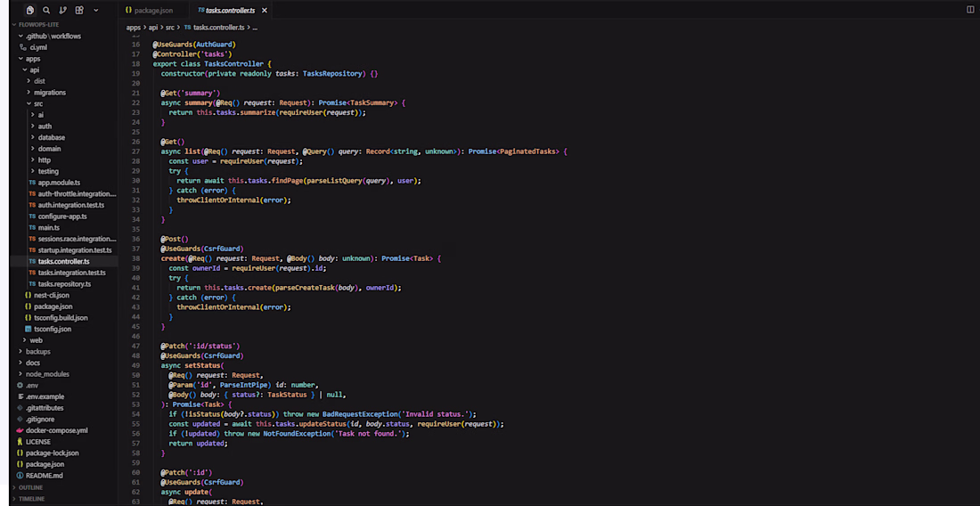Viewport: 980px width, 506px height.
Task: Close the tasks.controller.ts tab
Action: pyautogui.click(x=265, y=11)
